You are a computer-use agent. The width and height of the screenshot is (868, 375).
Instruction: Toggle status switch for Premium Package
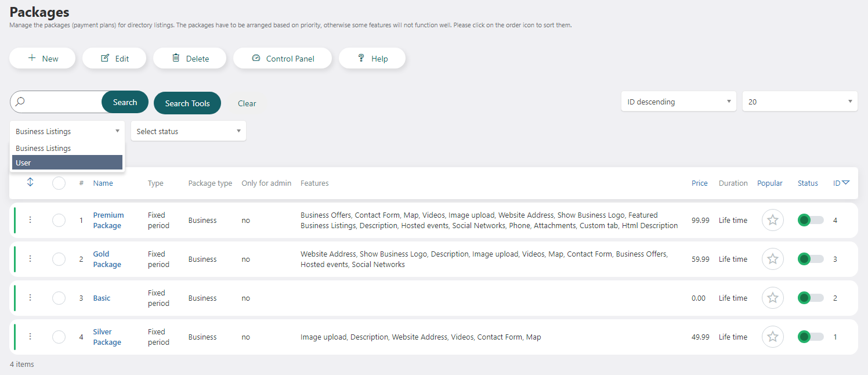click(810, 220)
